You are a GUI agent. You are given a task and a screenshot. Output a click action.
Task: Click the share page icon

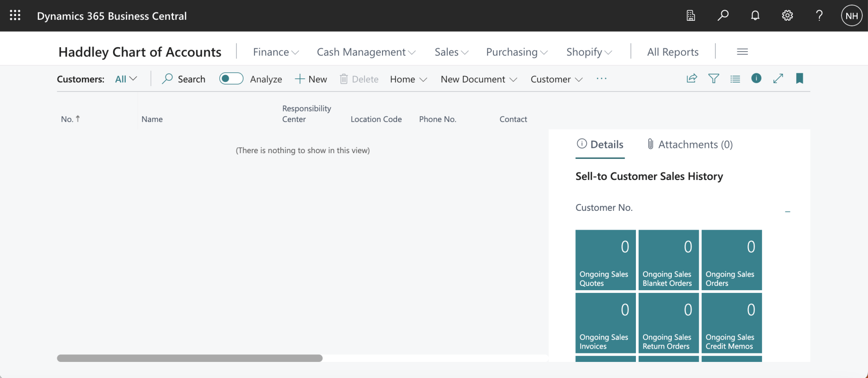coord(692,78)
